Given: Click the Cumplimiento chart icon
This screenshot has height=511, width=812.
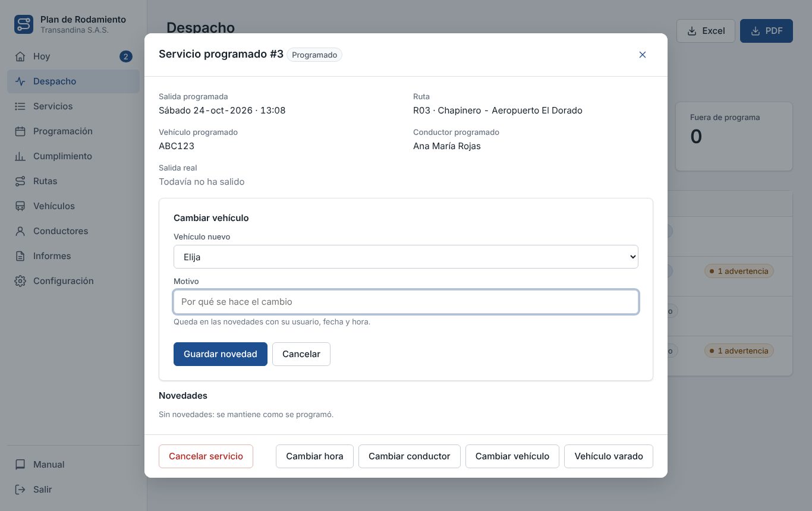Looking at the screenshot, I should (x=20, y=156).
